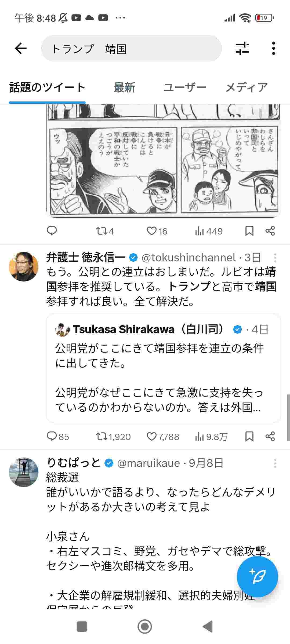This screenshot has height=644, width=290.
Task: Open the top-right overflow menu
Action: click(273, 49)
